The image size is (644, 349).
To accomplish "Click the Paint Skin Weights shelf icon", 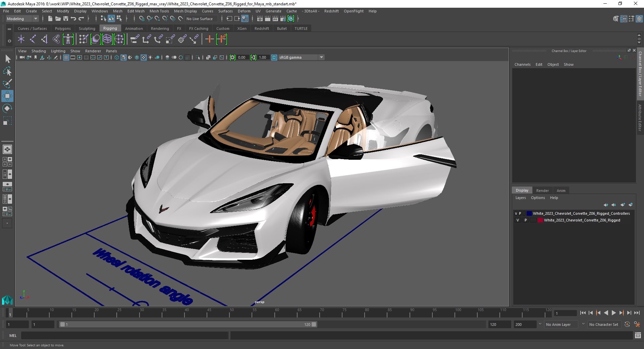I will 84,39.
